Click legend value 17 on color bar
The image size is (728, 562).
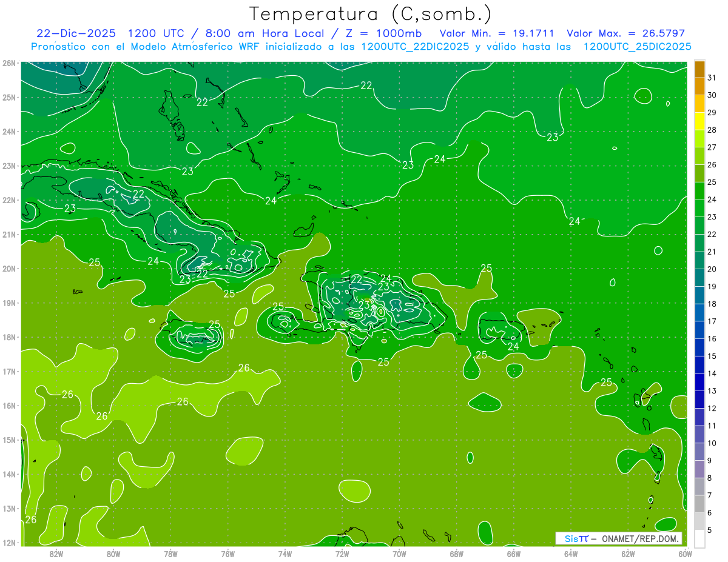(712, 321)
